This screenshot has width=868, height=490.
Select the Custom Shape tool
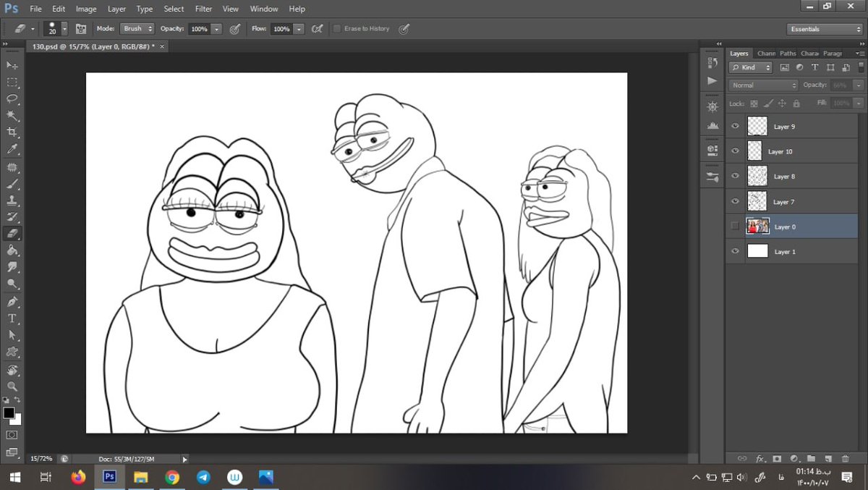(x=12, y=352)
